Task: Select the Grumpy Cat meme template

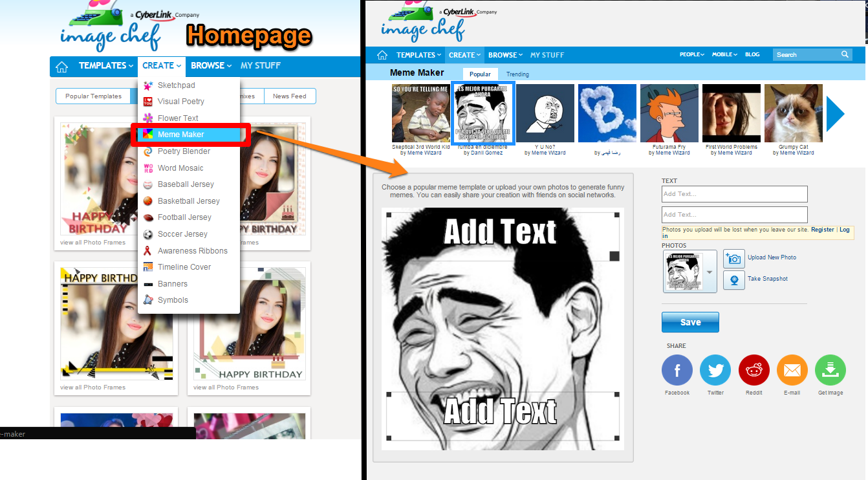Action: tap(794, 113)
